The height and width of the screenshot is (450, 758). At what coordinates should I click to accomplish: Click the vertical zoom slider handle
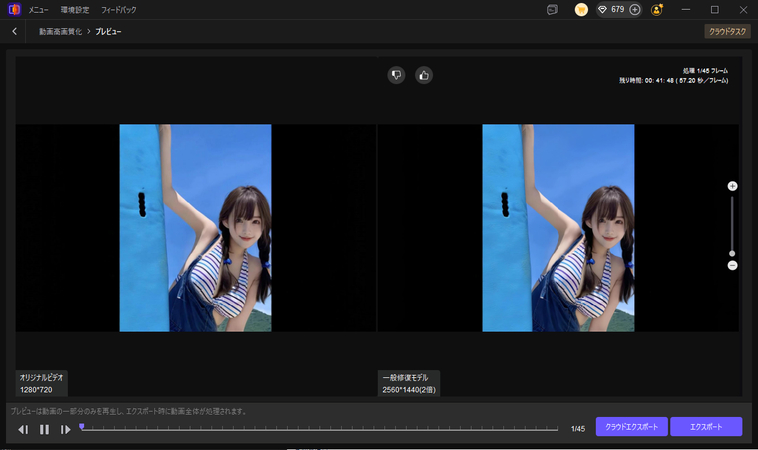click(732, 254)
